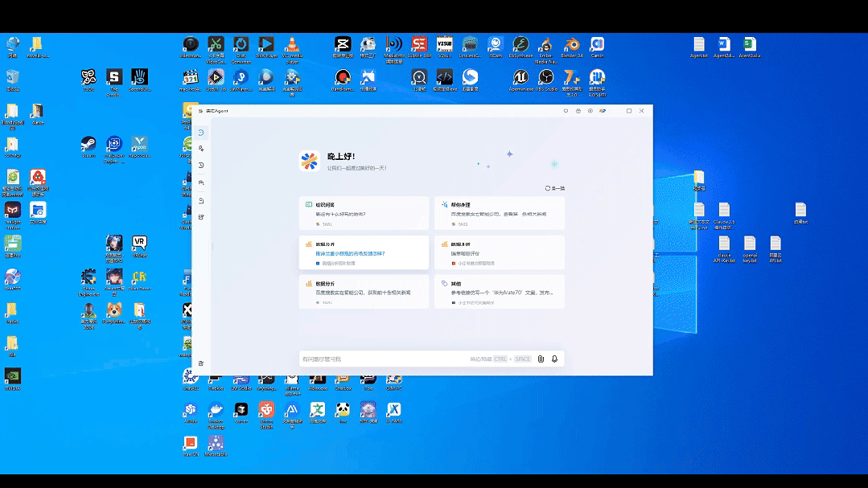Select the 其他 card about Mate70 article
The image size is (868, 488).
(499, 291)
